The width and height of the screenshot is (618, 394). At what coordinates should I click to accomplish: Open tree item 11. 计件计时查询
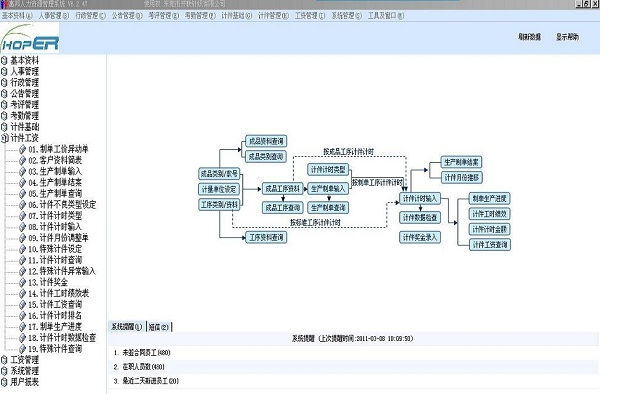(x=55, y=260)
